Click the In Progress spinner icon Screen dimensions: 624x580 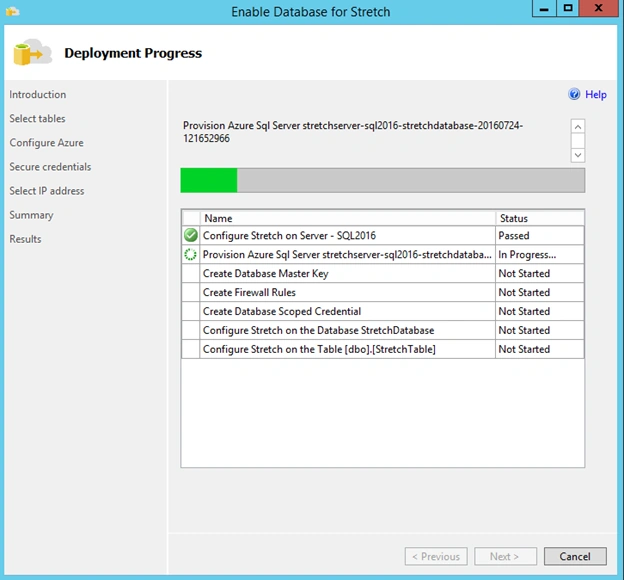click(191, 254)
